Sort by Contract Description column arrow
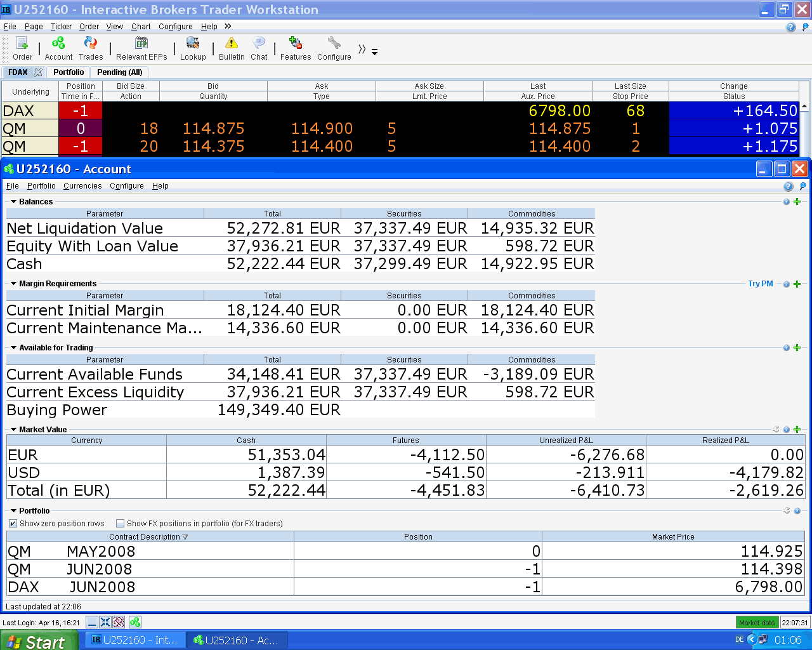The image size is (812, 650). 185,537
